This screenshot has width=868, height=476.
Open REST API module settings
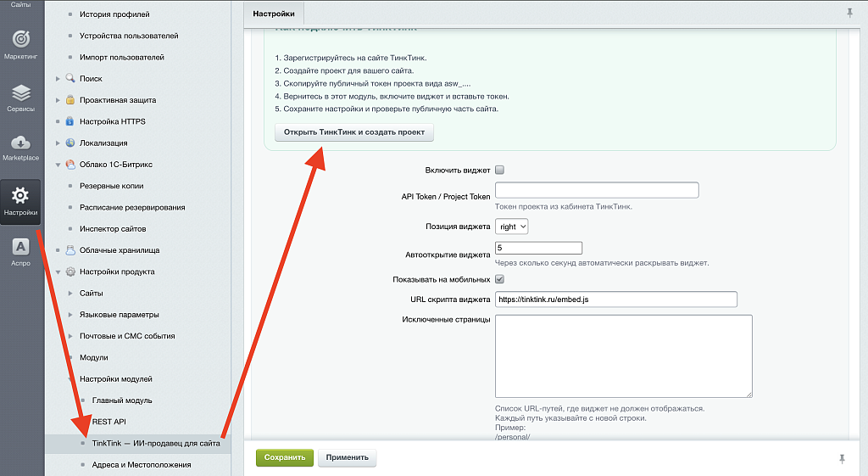(x=109, y=422)
